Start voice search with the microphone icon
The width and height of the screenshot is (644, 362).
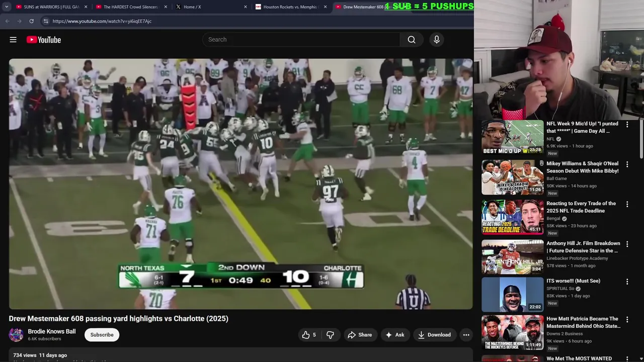click(437, 40)
